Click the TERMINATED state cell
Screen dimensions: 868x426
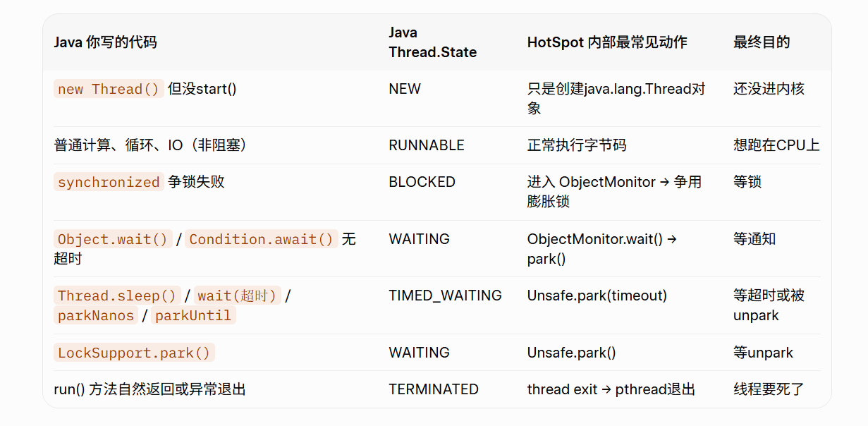[434, 389]
